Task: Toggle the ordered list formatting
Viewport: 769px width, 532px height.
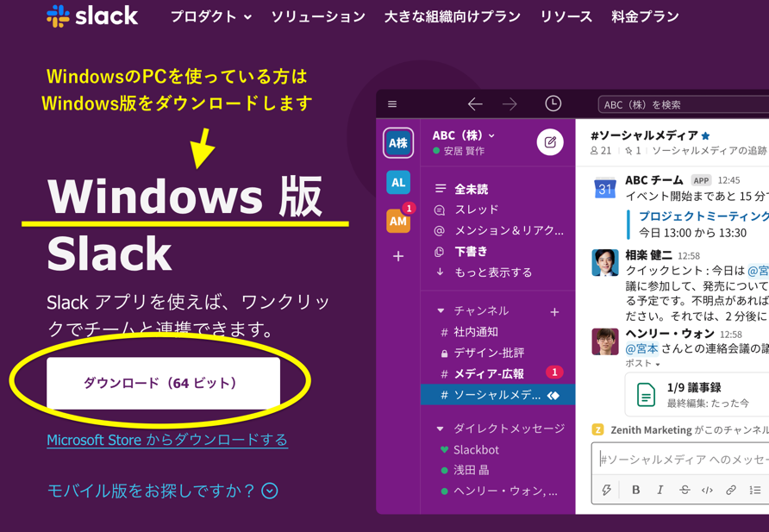Action: (x=755, y=490)
